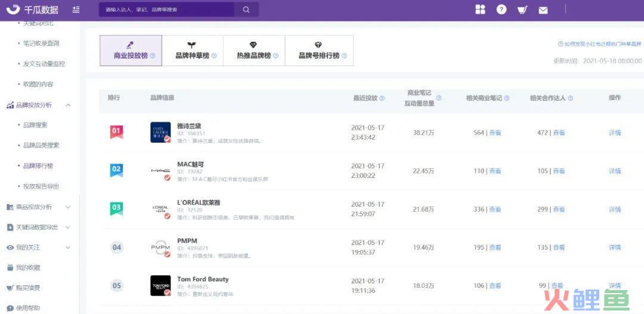Expand the 我的关注 section chevron
This screenshot has width=644, height=314.
click(x=68, y=247)
